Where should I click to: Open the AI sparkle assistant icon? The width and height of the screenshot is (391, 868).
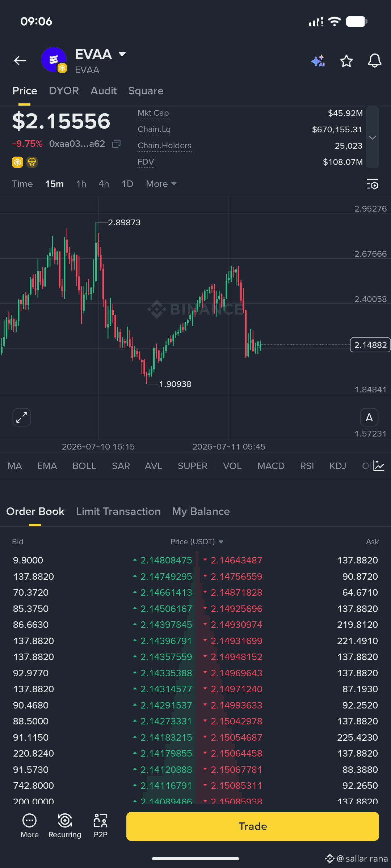click(318, 61)
